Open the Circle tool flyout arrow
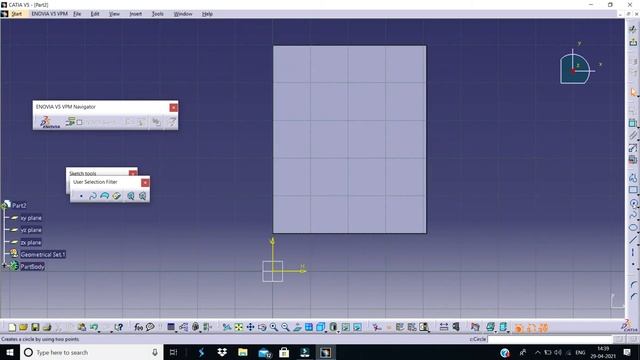The width and height of the screenshot is (640, 360). coord(638,207)
